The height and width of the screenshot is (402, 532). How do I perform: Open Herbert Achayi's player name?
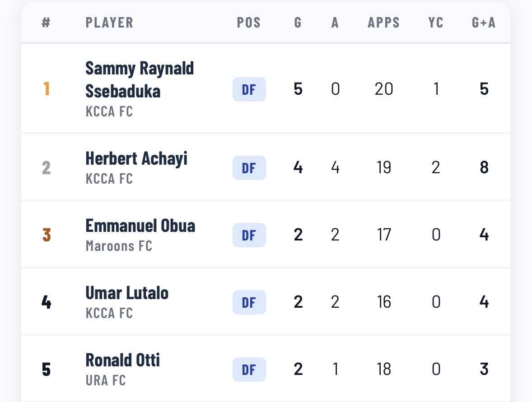[x=136, y=159]
